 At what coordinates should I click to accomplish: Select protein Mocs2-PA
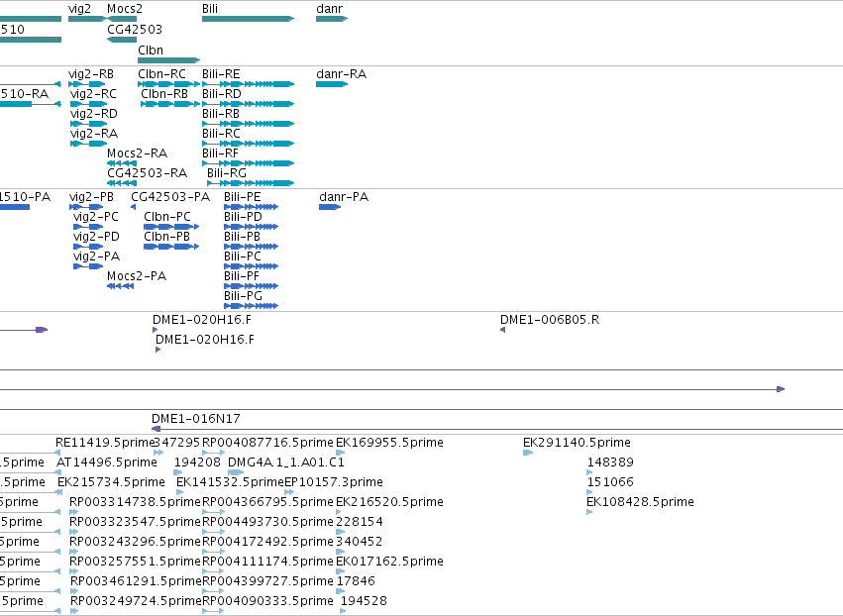(x=137, y=276)
